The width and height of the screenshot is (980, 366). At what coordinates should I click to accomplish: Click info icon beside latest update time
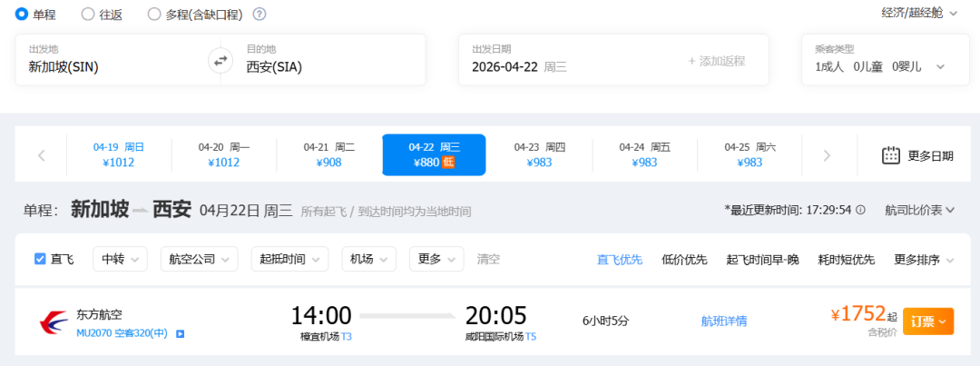coord(860,210)
